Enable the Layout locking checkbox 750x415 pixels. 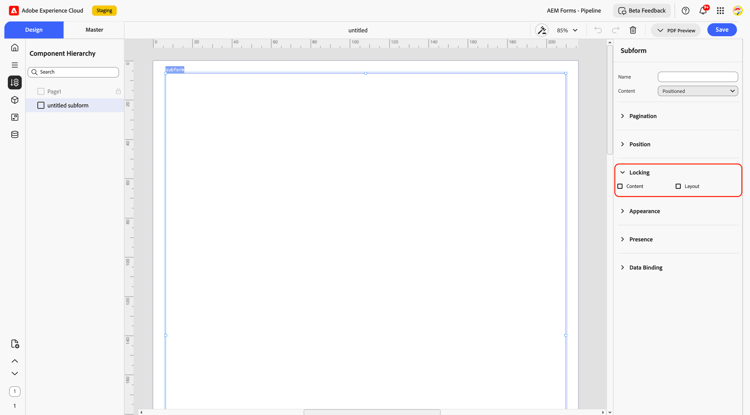pyautogui.click(x=678, y=186)
